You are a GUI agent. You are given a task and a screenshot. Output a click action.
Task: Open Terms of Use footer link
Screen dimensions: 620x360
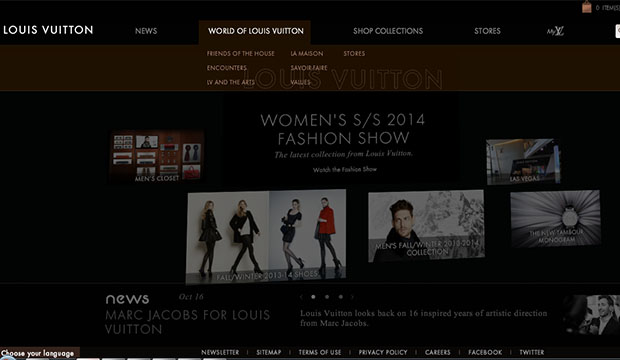coord(320,352)
